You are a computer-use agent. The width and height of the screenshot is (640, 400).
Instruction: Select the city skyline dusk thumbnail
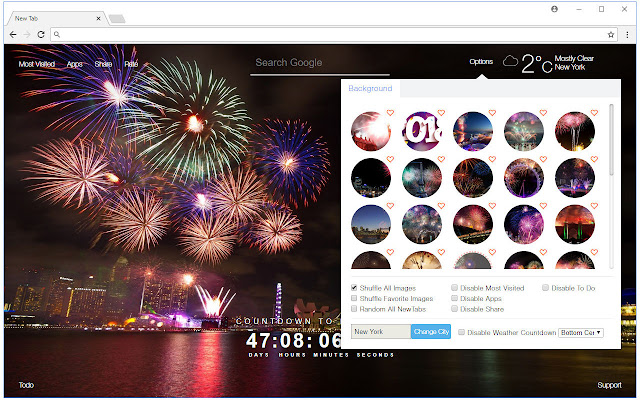click(371, 224)
